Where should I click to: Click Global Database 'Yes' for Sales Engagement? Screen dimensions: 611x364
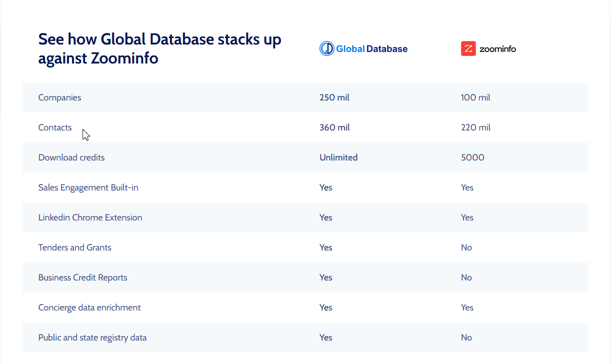(x=326, y=187)
